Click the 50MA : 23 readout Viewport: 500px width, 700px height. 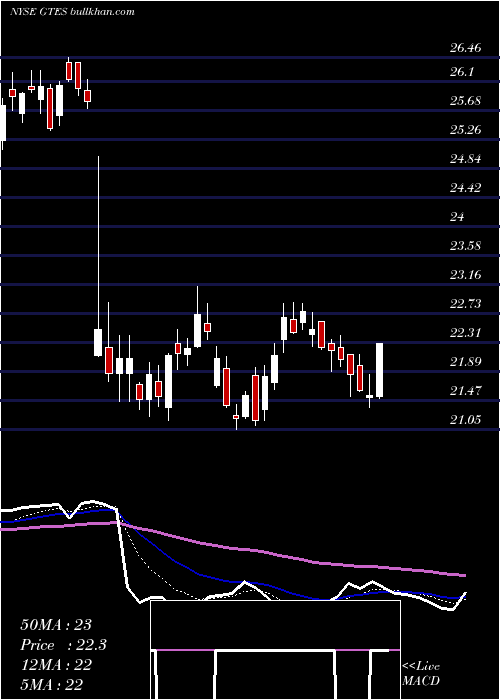coord(56,625)
